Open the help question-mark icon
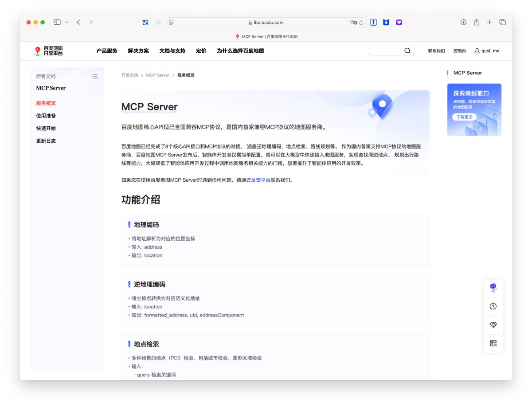This screenshot has width=532, height=406. [493, 306]
